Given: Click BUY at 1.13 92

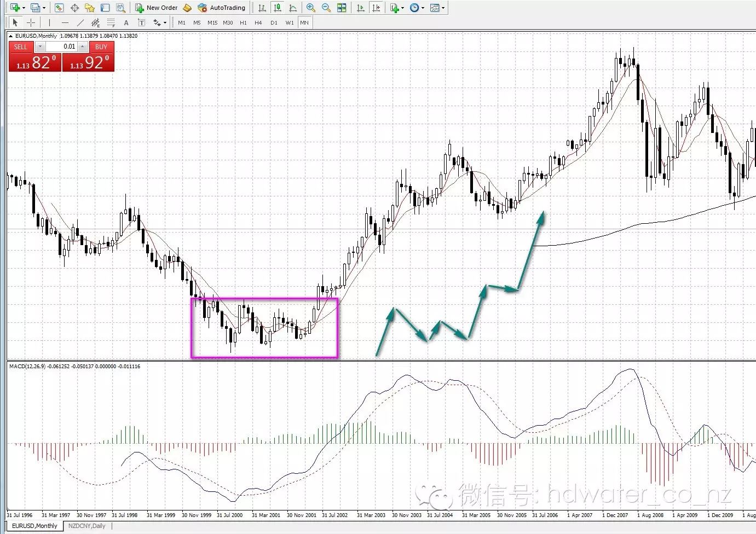Looking at the screenshot, I should coord(88,56).
